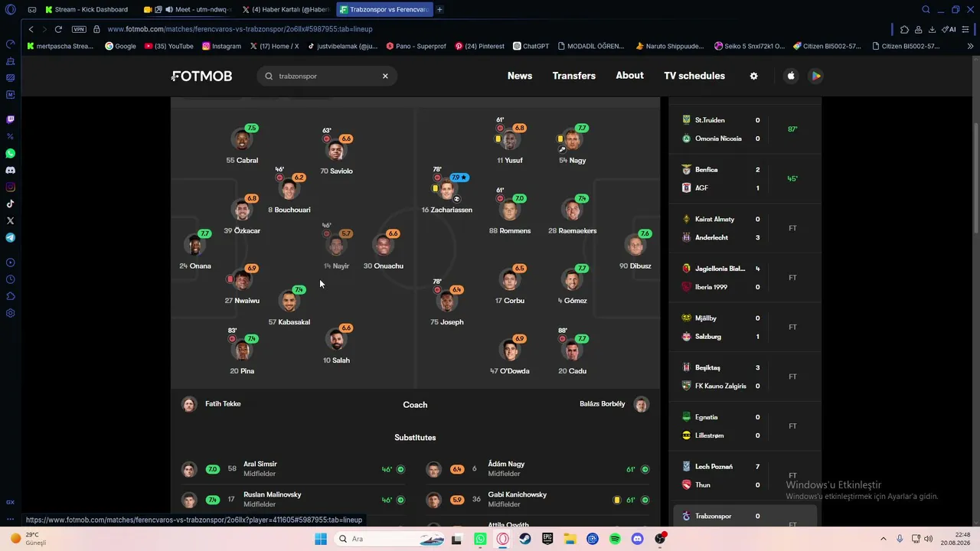Expand the hidden system tray icons
980x551 pixels.
click(883, 539)
